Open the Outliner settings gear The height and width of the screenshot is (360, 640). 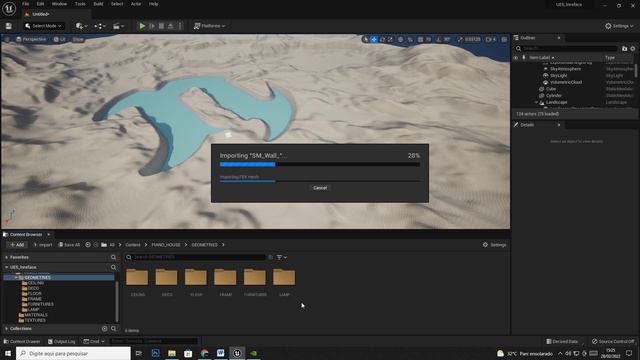pyautogui.click(x=633, y=49)
